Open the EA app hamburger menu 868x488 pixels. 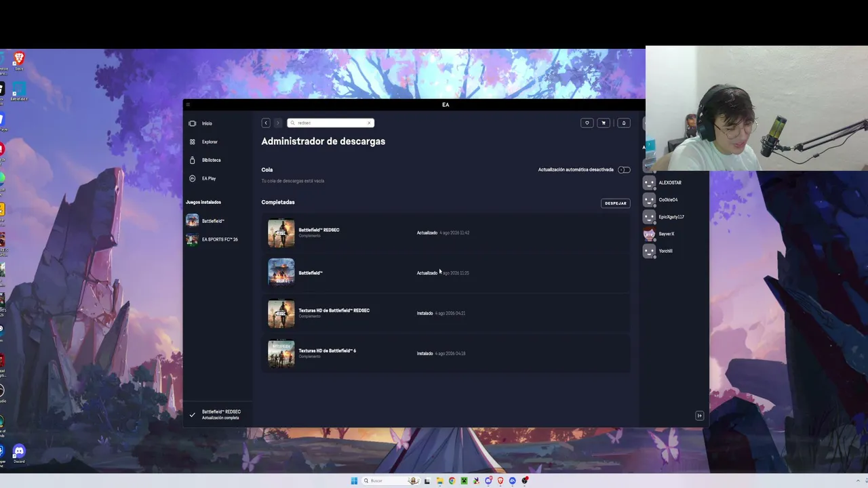[188, 105]
